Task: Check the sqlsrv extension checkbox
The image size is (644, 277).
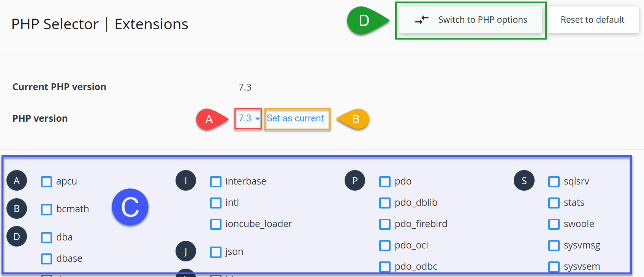Action: click(554, 182)
